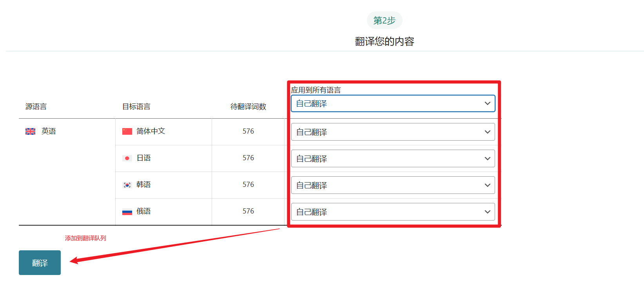The image size is (644, 284).
Task: Click the 源语言 column header
Action: [x=36, y=107]
